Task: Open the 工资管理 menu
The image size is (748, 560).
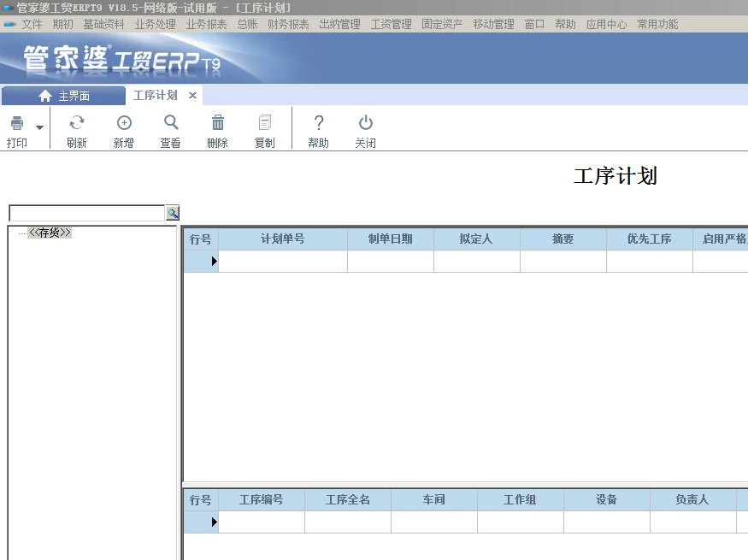Action: tap(392, 24)
